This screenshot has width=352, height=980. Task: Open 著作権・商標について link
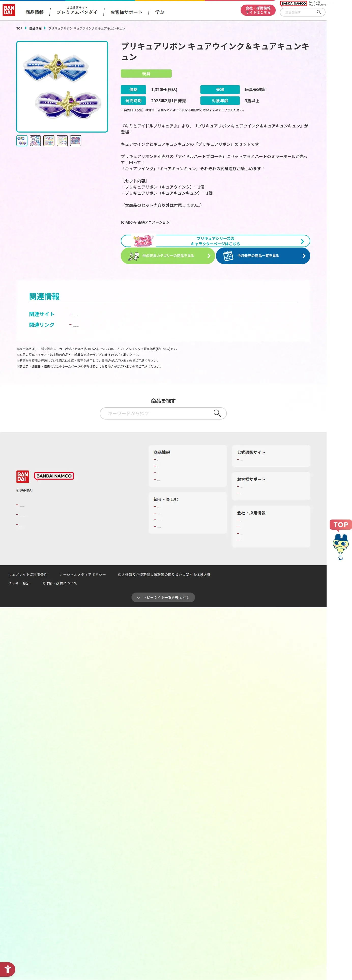pyautogui.click(x=59, y=584)
